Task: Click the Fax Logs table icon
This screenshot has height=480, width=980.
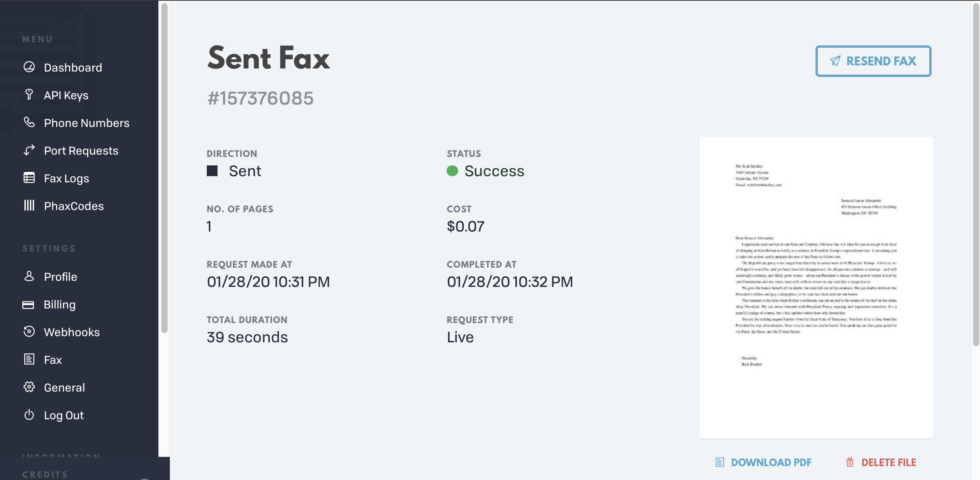Action: pyautogui.click(x=29, y=178)
